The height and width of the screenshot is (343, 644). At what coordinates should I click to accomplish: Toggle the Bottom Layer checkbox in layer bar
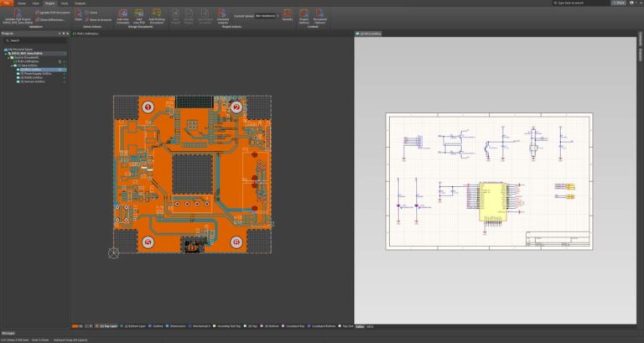coord(122,326)
